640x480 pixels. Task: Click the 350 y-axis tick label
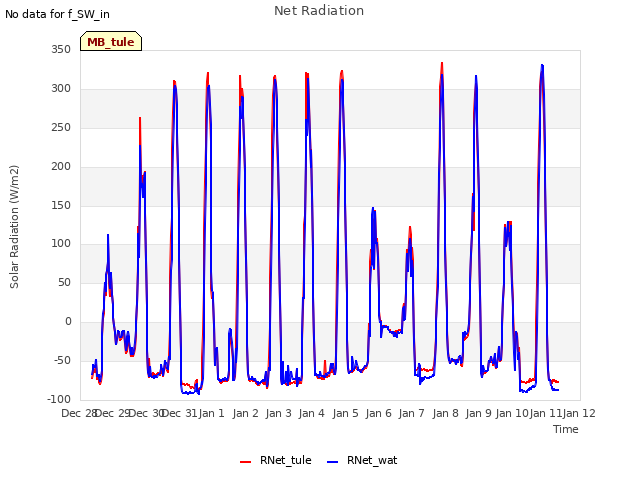[x=61, y=49]
